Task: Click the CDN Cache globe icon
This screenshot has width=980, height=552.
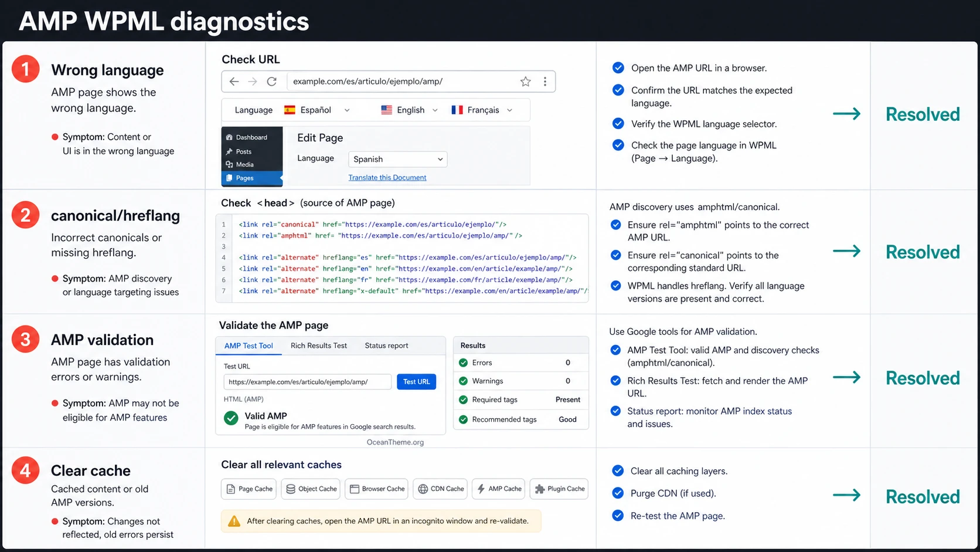Action: [x=423, y=489]
